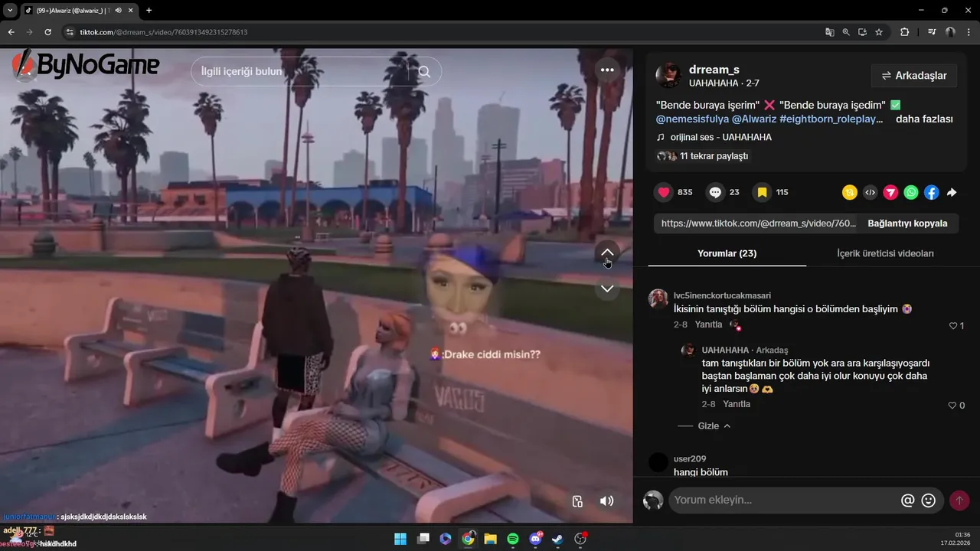Expand the description with daha fazlası
Image resolution: width=980 pixels, height=551 pixels.
pos(924,119)
